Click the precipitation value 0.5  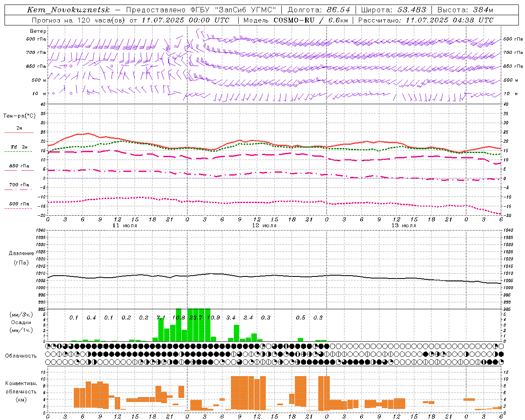(301, 318)
